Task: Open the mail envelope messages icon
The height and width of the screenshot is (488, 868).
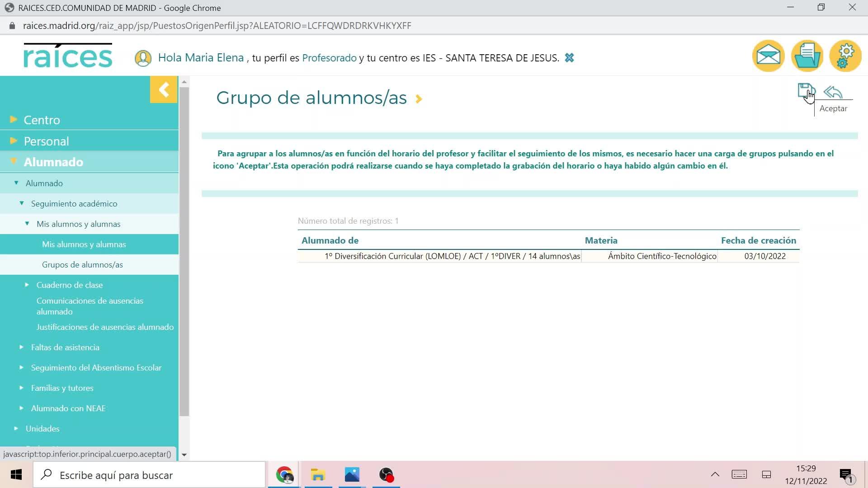Action: click(768, 56)
